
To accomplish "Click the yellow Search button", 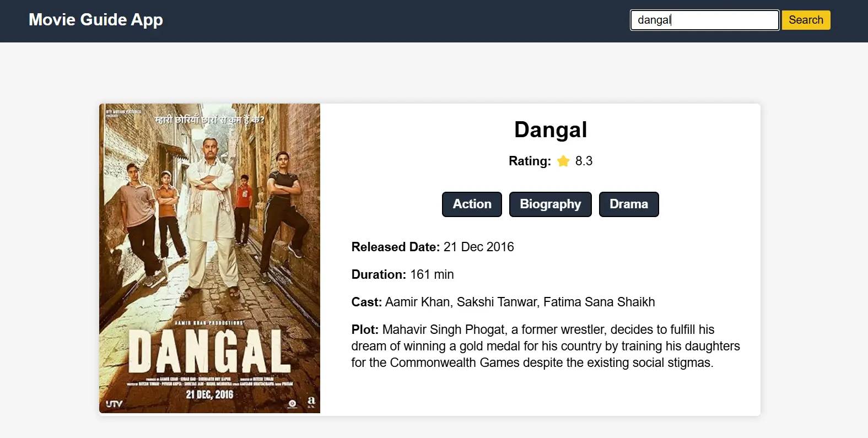I will (806, 20).
